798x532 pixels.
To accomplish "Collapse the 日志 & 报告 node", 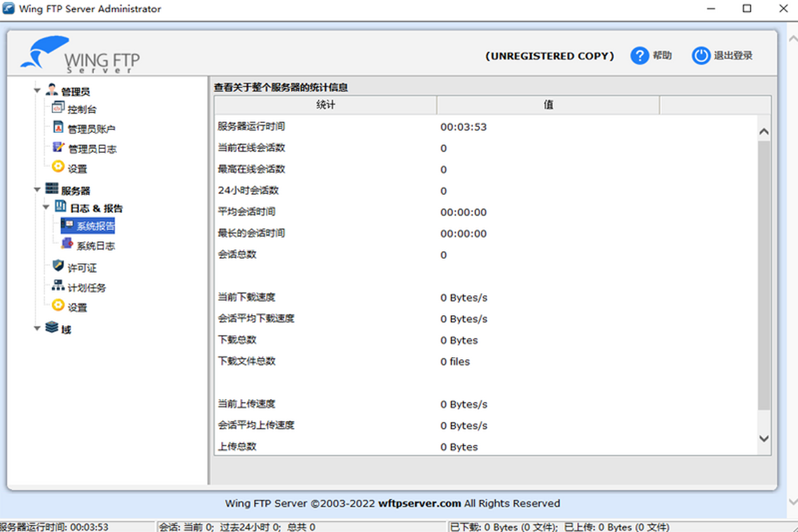I will click(x=46, y=207).
